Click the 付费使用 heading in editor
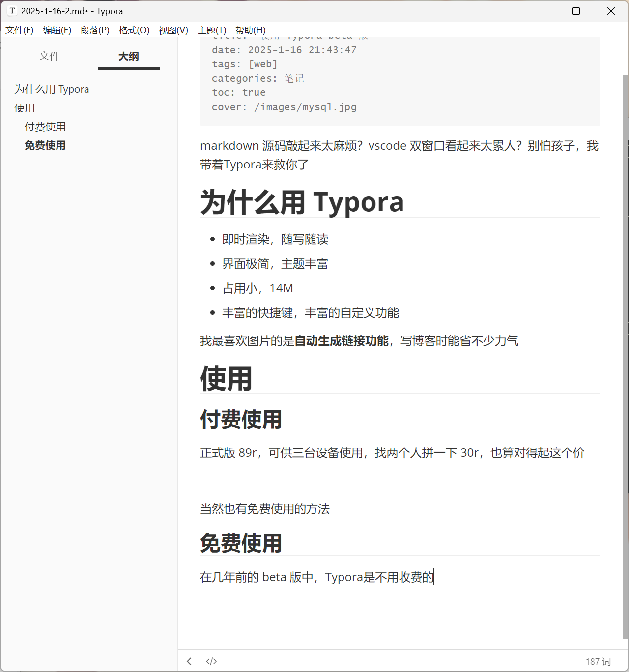Screen dimensions: 629x672 [x=241, y=420]
